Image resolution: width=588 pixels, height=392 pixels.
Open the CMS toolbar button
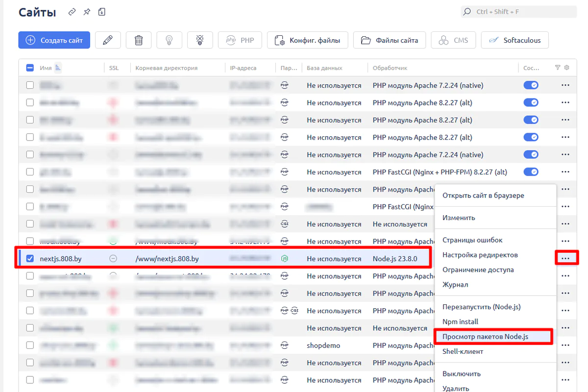point(453,40)
